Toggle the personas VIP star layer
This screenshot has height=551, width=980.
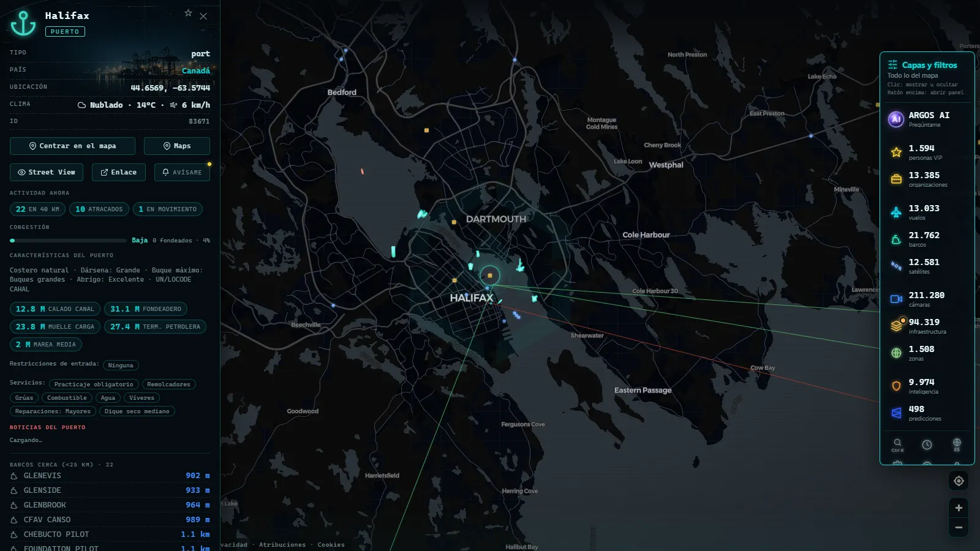[x=896, y=152]
